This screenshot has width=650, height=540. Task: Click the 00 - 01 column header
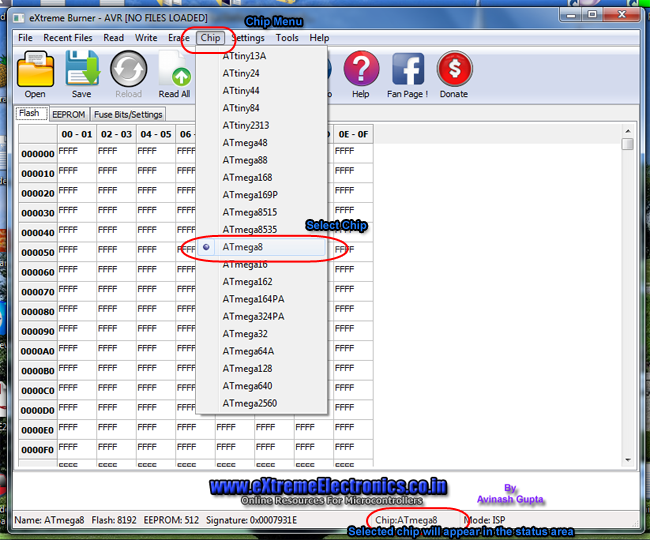(77, 134)
